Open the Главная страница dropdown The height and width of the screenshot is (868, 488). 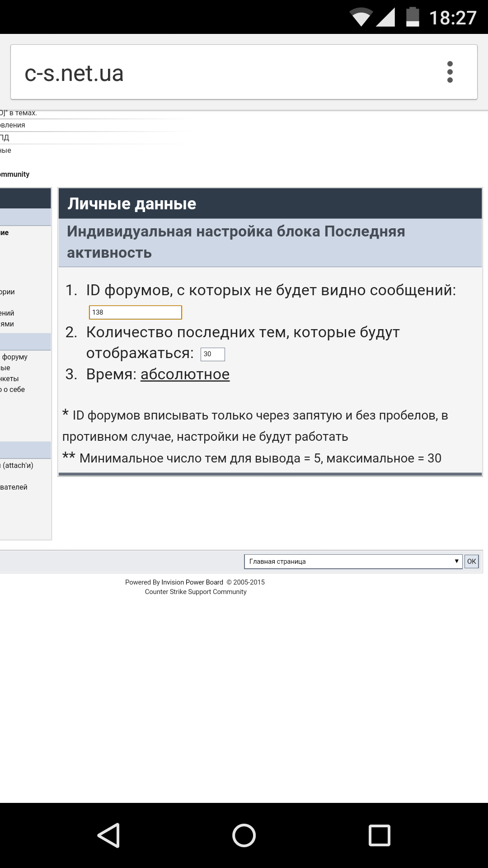point(353,561)
